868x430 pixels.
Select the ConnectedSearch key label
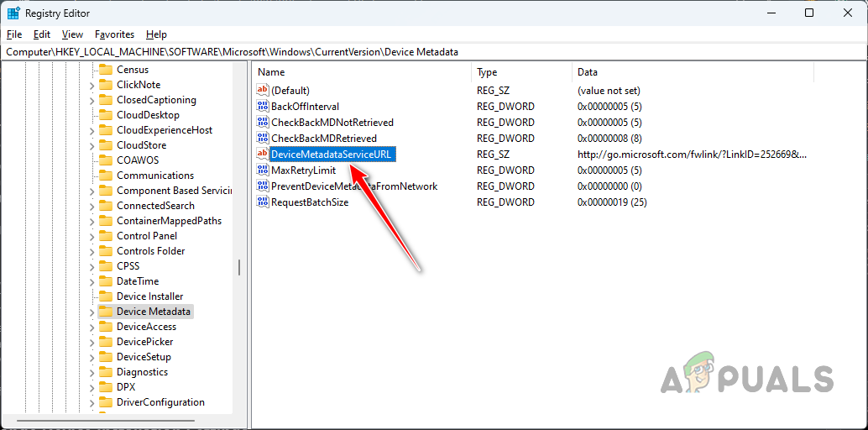155,206
